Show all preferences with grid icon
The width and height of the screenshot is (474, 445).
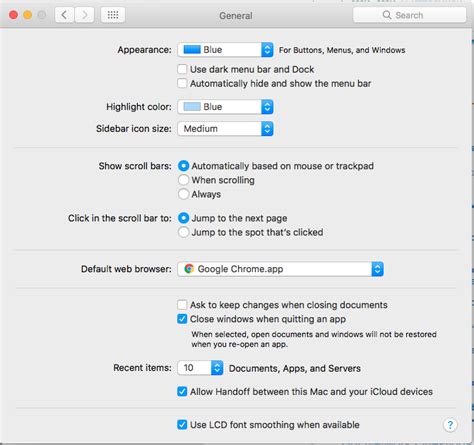click(113, 15)
